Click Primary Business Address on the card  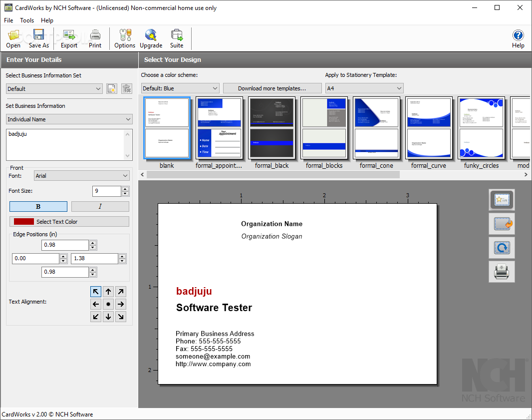(x=215, y=334)
